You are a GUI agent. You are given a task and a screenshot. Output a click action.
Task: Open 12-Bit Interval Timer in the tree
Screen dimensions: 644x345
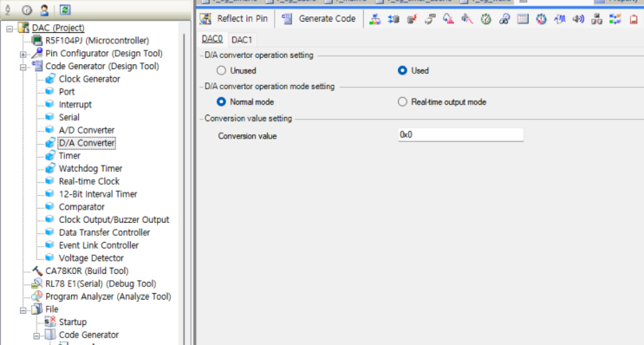[x=98, y=194]
